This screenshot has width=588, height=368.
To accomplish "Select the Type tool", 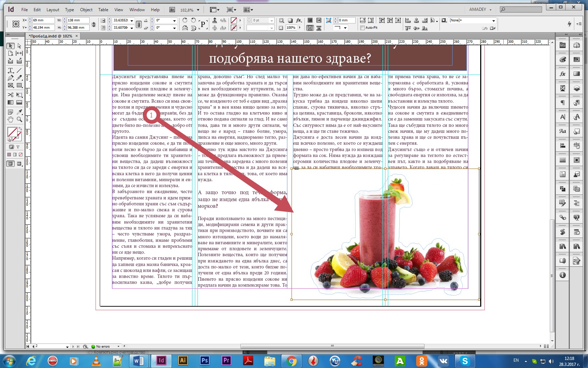I will click(x=10, y=70).
